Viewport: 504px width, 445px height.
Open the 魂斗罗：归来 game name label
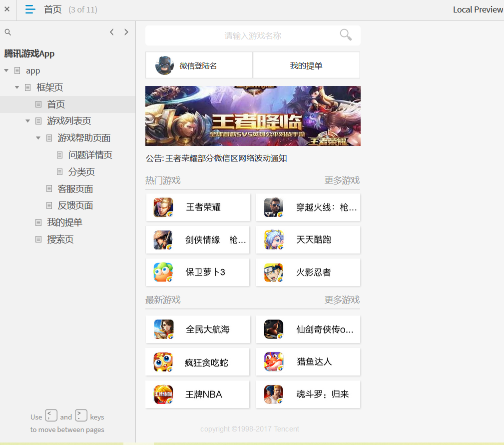pos(322,394)
